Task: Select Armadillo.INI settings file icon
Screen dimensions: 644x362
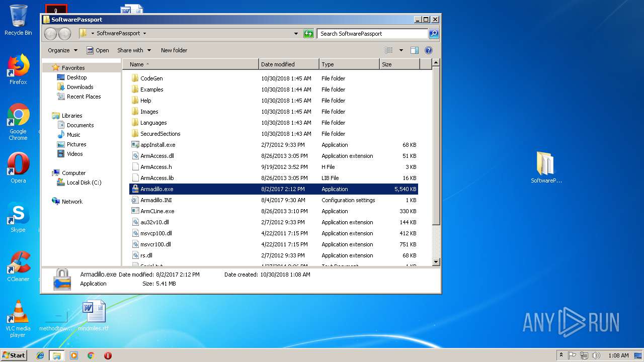Action: [135, 200]
